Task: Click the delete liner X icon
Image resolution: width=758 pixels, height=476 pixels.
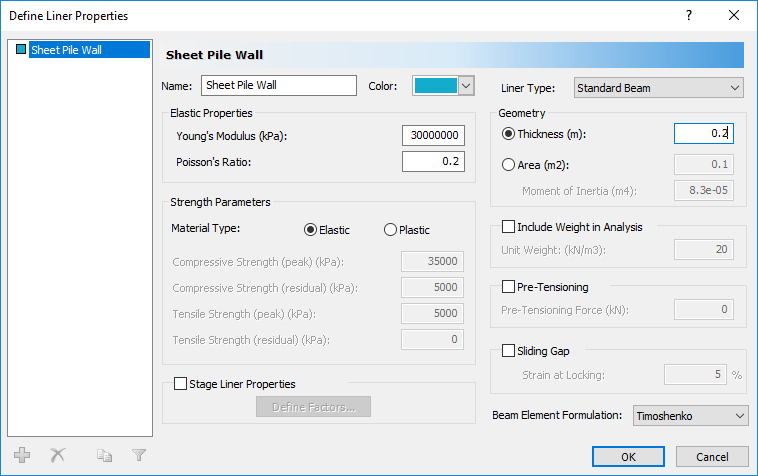Action: (x=57, y=455)
